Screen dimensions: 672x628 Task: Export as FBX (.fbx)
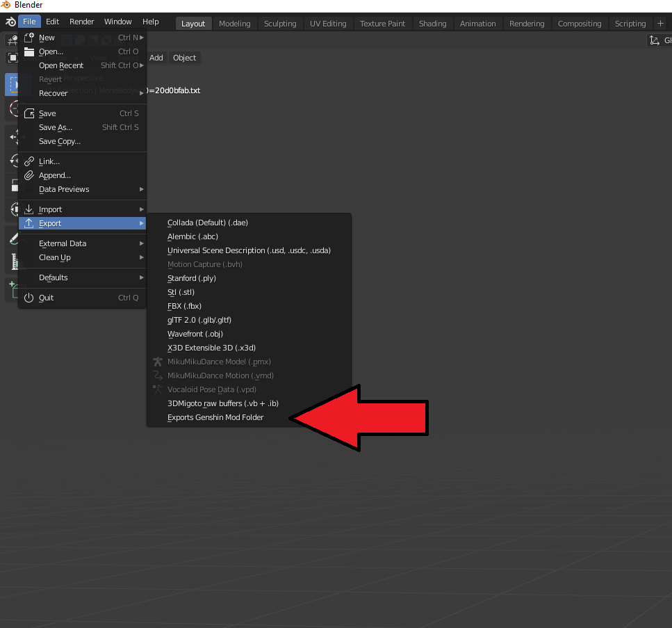pos(249,306)
